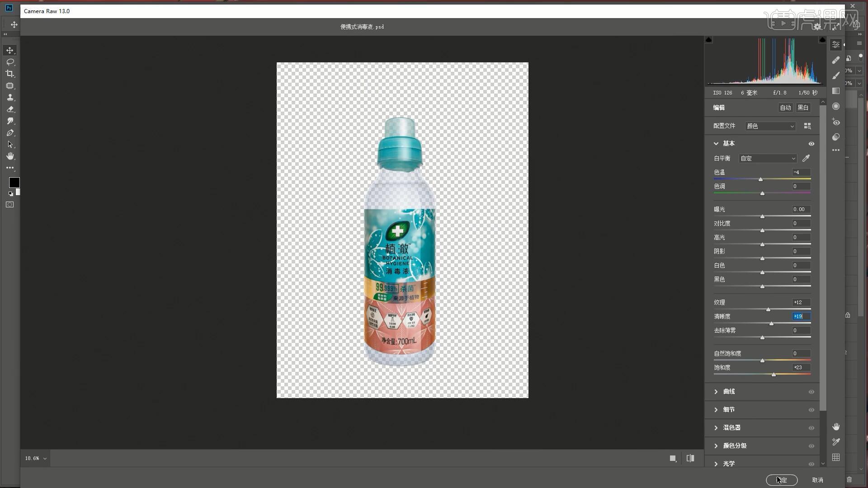The width and height of the screenshot is (868, 488).
Task: Toggle 曲线 panel visibility eye
Action: [x=811, y=392]
